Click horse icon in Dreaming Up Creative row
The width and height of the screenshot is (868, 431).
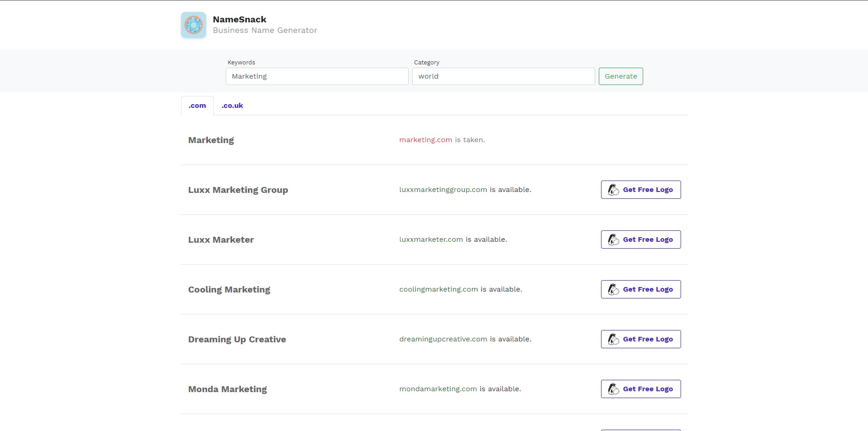pyautogui.click(x=613, y=339)
